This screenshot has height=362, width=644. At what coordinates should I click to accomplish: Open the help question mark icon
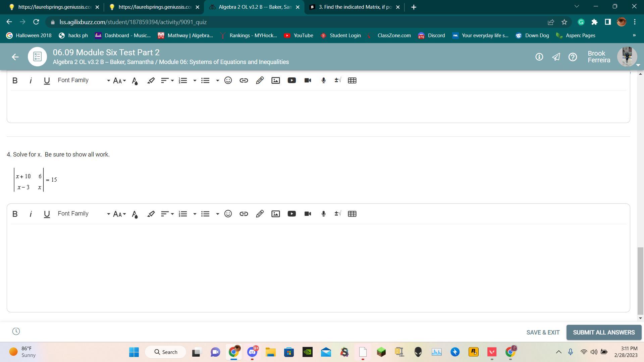pyautogui.click(x=573, y=57)
